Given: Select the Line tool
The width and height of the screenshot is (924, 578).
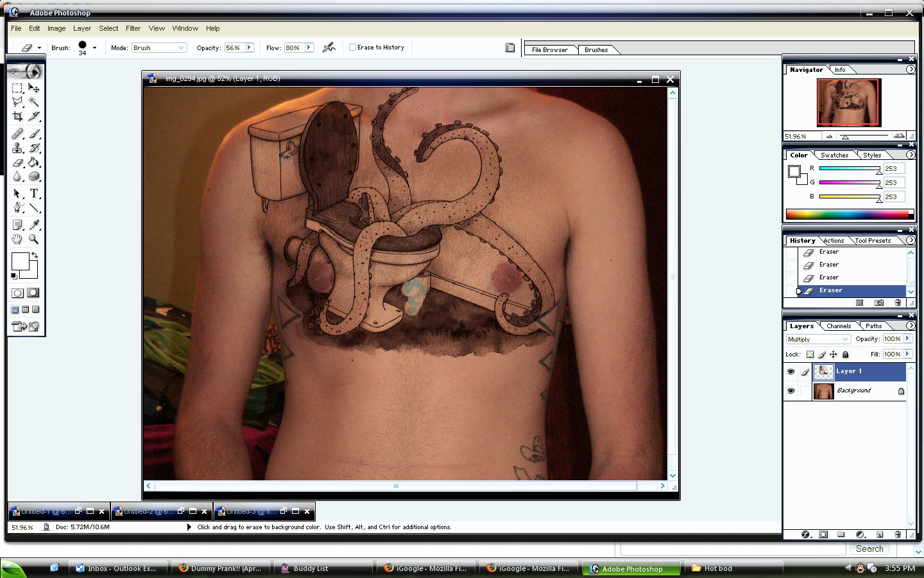Looking at the screenshot, I should pyautogui.click(x=34, y=207).
